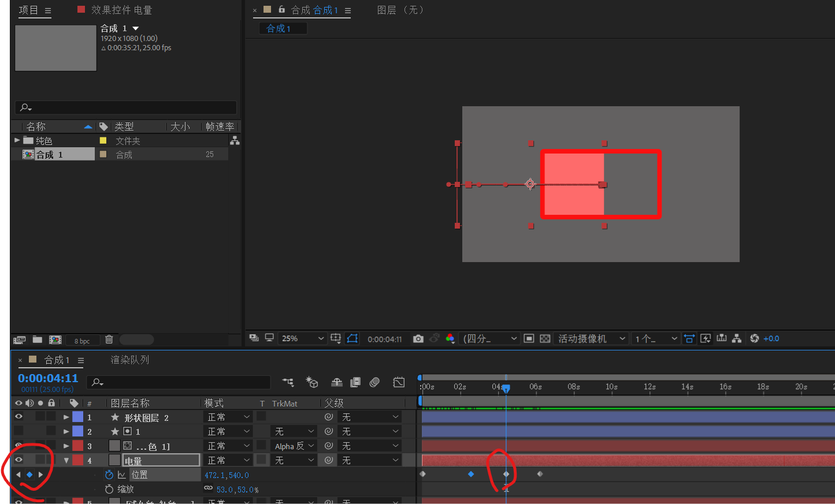Enable Motion Blur for the composition
This screenshot has width=835, height=504.
click(x=374, y=382)
